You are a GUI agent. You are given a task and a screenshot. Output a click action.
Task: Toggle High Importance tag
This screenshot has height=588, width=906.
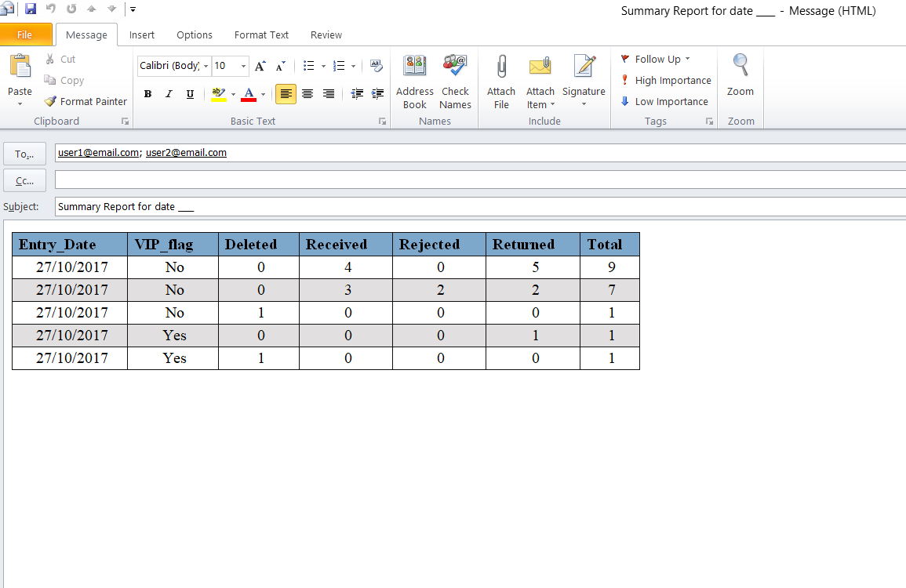click(665, 80)
